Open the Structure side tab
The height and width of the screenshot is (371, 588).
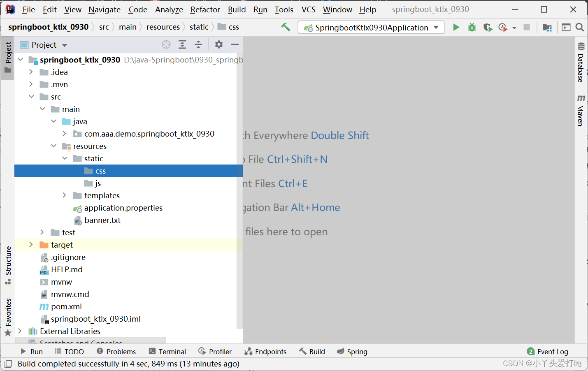tap(8, 265)
